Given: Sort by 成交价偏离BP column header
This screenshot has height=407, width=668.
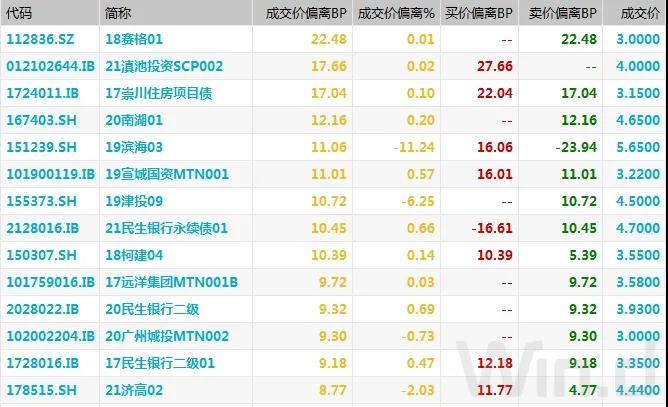Looking at the screenshot, I should coord(306,13).
